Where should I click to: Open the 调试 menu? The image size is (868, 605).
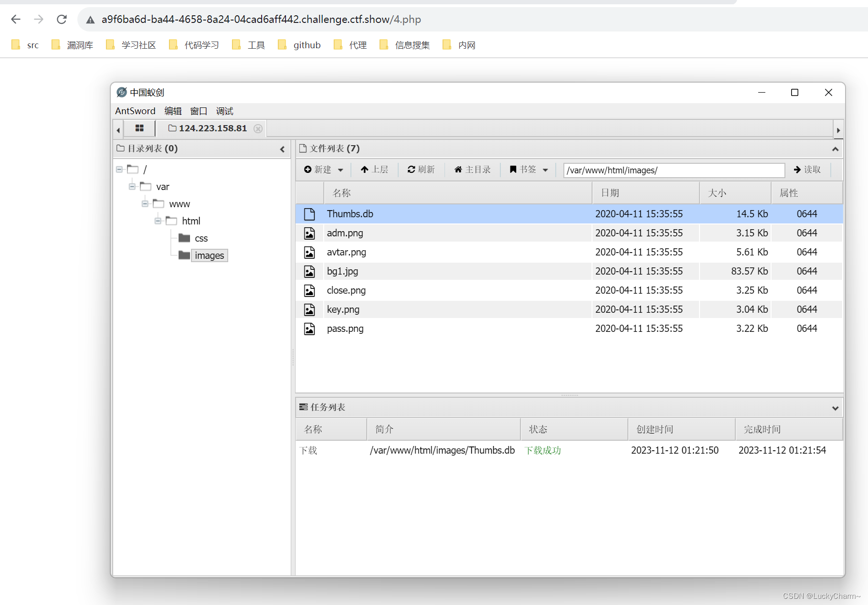point(224,111)
